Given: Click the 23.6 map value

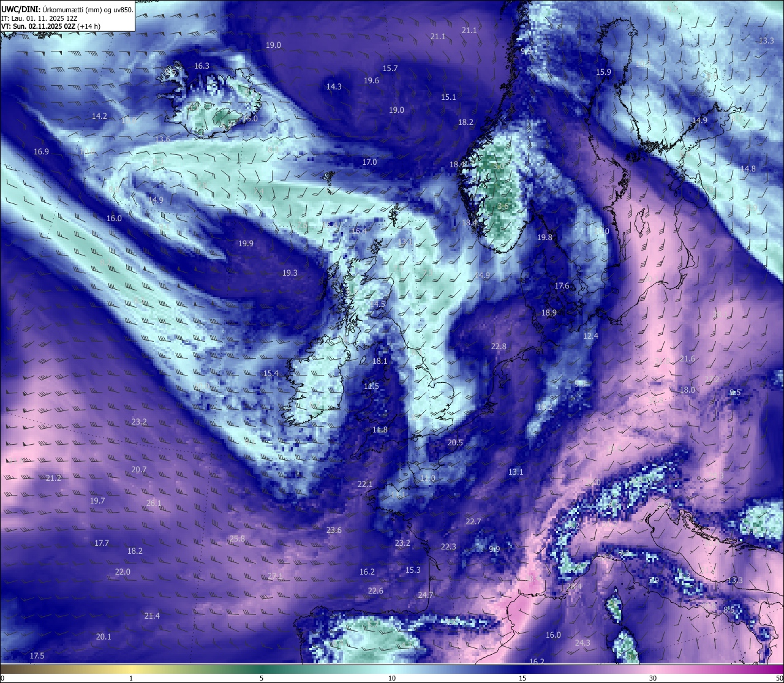Looking at the screenshot, I should [x=334, y=530].
